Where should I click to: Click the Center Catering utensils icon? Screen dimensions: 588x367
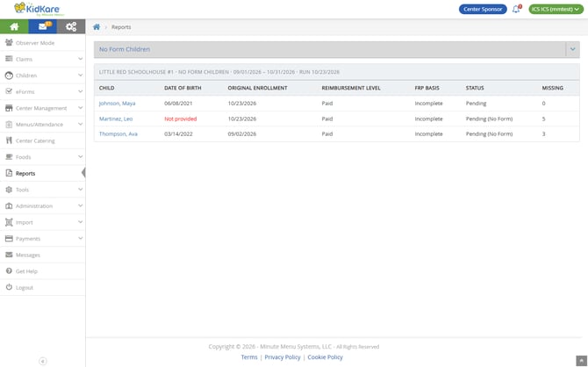coord(9,140)
